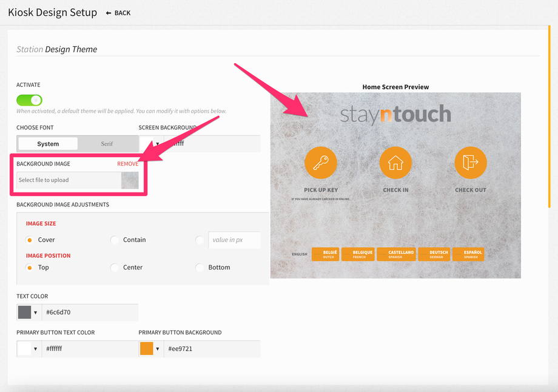Image resolution: width=558 pixels, height=392 pixels.
Task: Click the gray text color swatch
Action: 24,313
